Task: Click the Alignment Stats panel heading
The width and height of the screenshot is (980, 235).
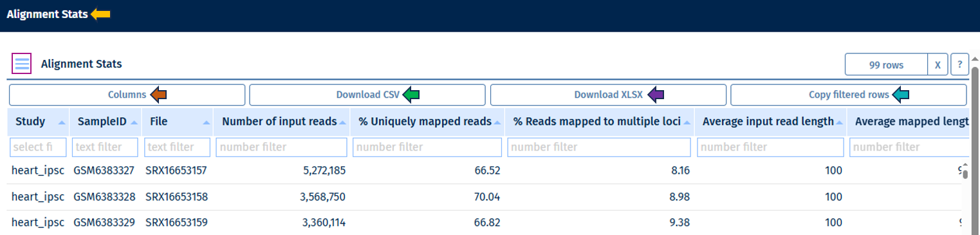Action: coord(81,64)
